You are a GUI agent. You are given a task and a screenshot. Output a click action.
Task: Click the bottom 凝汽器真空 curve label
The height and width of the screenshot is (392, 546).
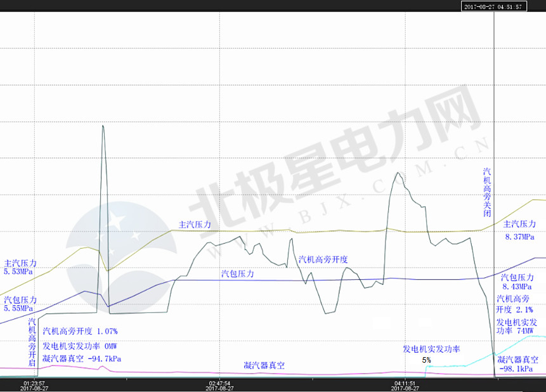click(x=264, y=366)
